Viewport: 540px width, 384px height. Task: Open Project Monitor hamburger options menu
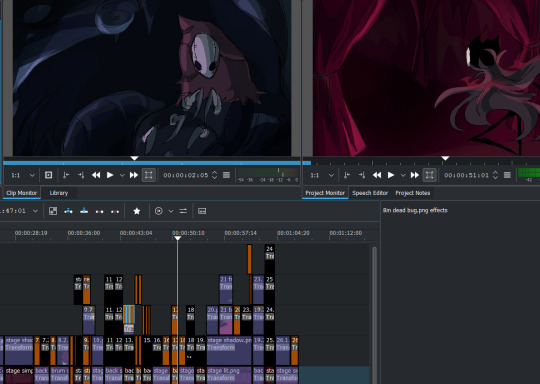click(507, 175)
